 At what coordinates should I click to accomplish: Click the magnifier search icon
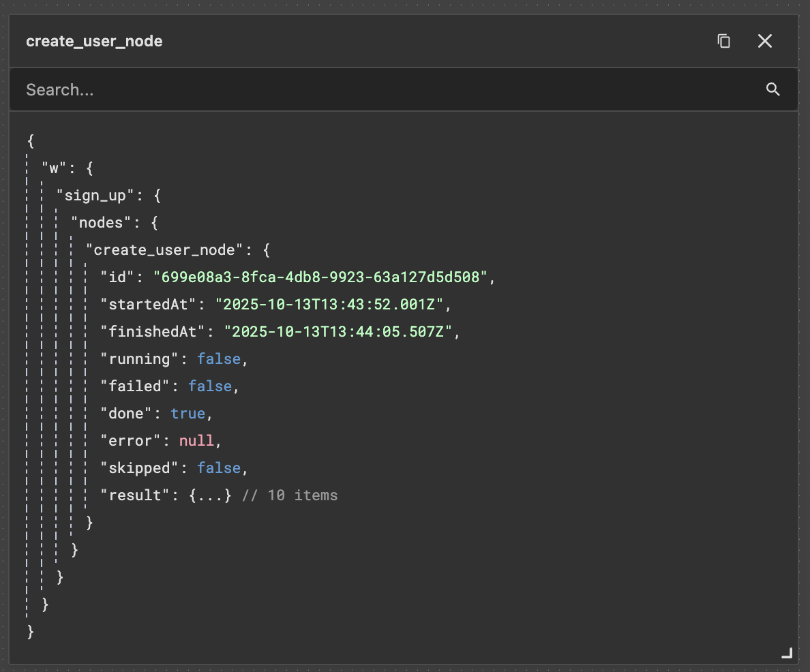772,89
